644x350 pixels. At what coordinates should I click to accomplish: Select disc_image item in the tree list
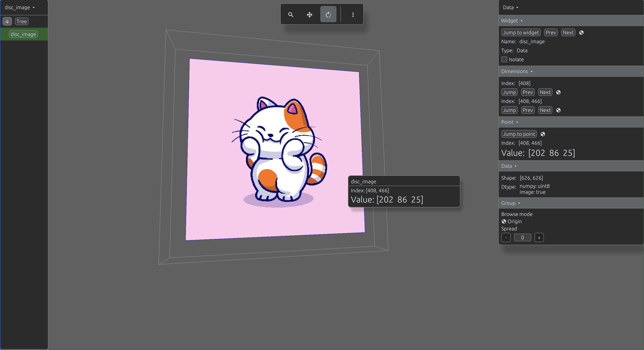pyautogui.click(x=23, y=34)
